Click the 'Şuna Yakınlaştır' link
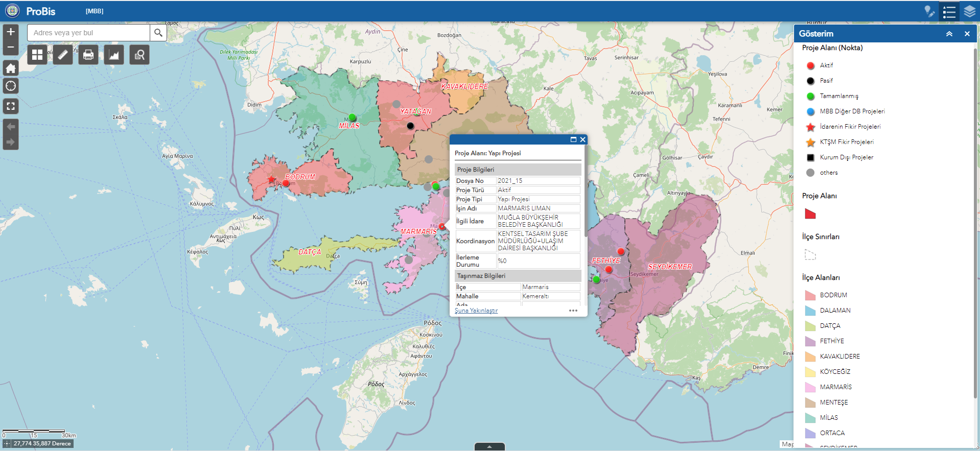The width and height of the screenshot is (980, 451). click(x=476, y=311)
